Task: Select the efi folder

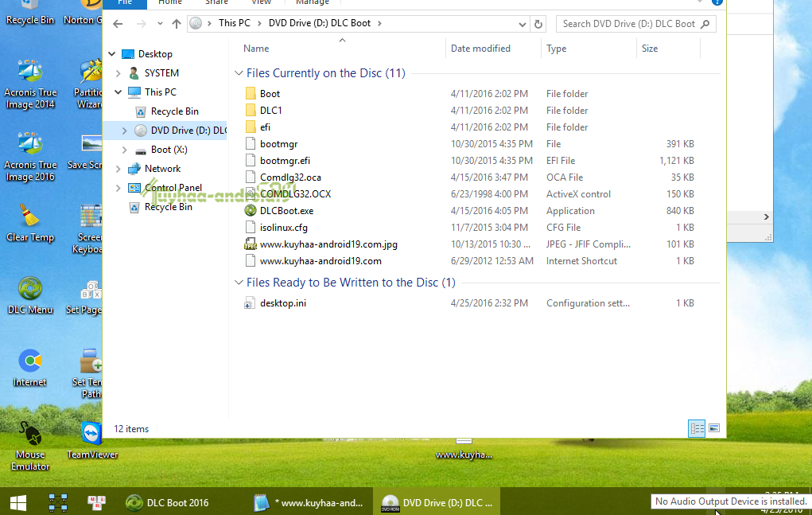Action: pyautogui.click(x=265, y=127)
